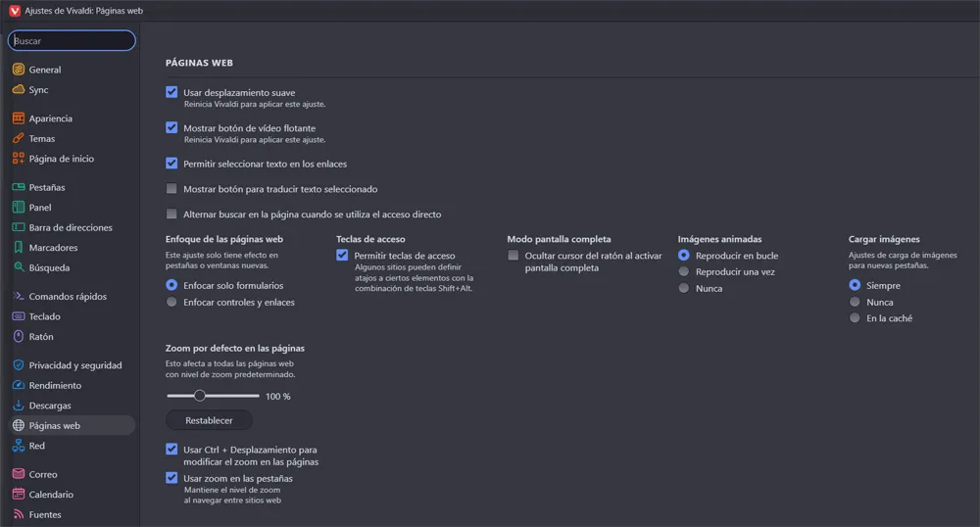Open the Fuentes feed icon
Screen dimensions: 980x527
click(x=19, y=514)
